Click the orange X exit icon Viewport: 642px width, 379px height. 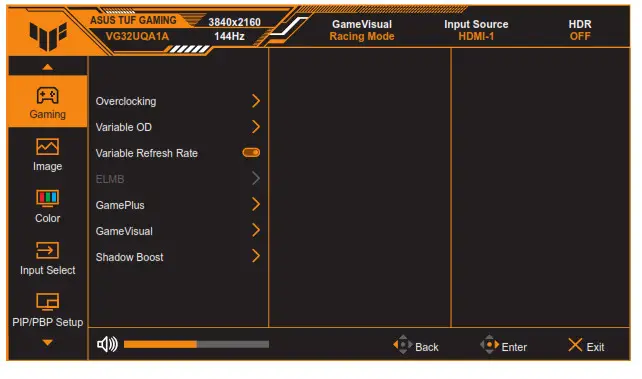pos(575,345)
